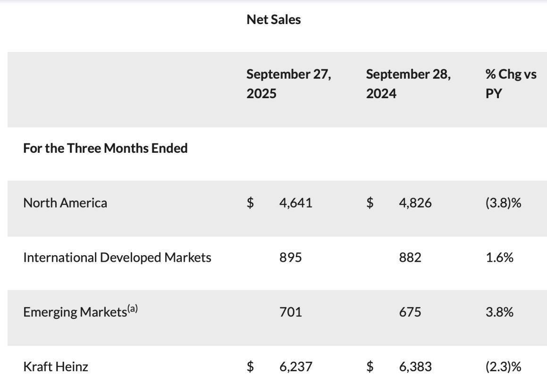Image resolution: width=547 pixels, height=392 pixels.
Task: Click the 701 net sales value
Action: point(290,312)
